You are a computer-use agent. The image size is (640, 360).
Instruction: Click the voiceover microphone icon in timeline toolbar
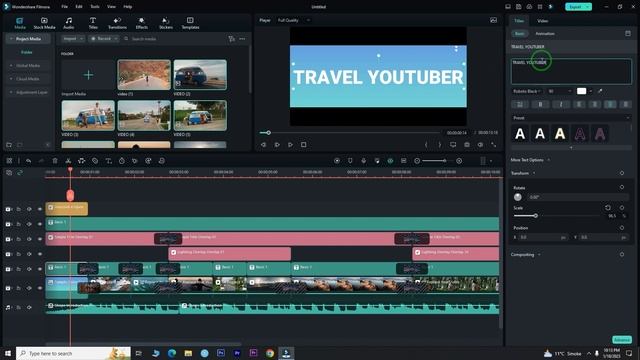(364, 161)
